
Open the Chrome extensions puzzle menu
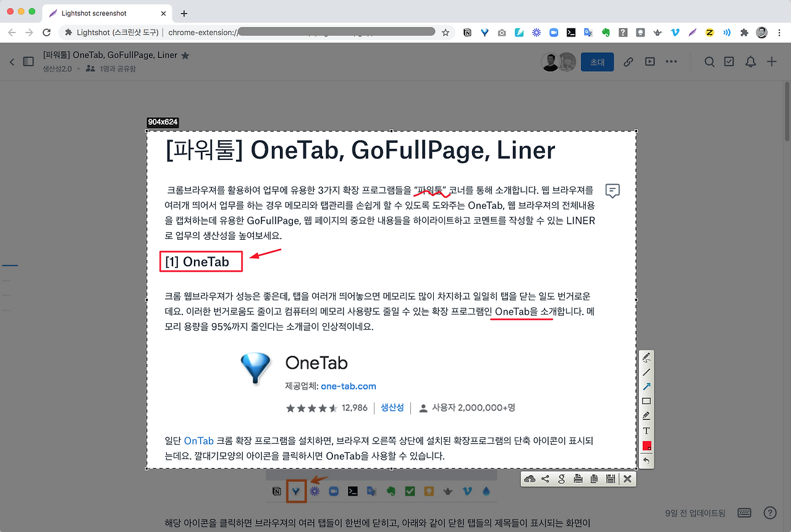point(744,32)
